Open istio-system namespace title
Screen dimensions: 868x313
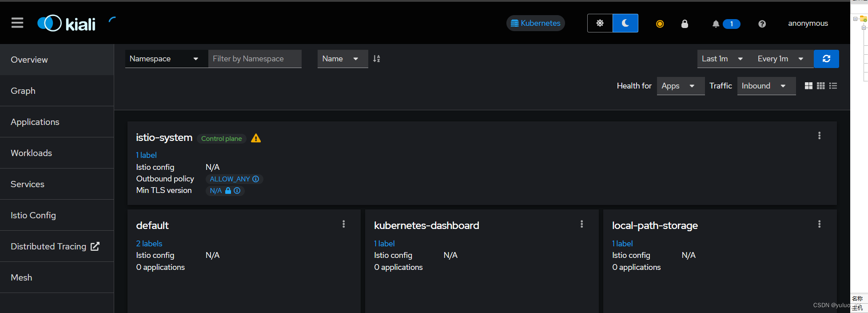(x=164, y=138)
